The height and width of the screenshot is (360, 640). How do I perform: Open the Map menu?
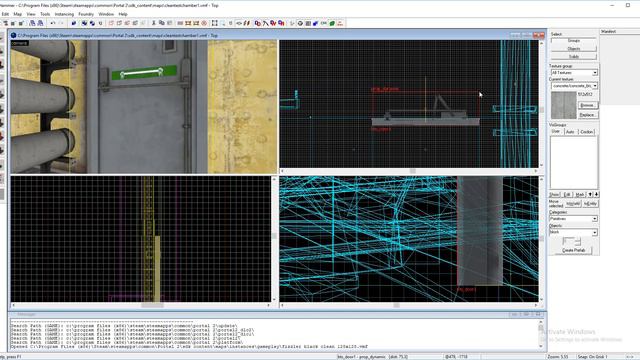pyautogui.click(x=18, y=14)
